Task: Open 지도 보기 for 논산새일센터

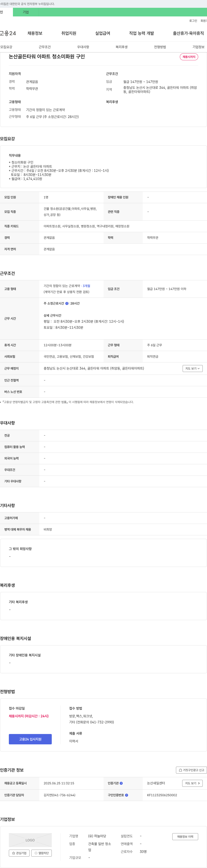Action: point(193,783)
